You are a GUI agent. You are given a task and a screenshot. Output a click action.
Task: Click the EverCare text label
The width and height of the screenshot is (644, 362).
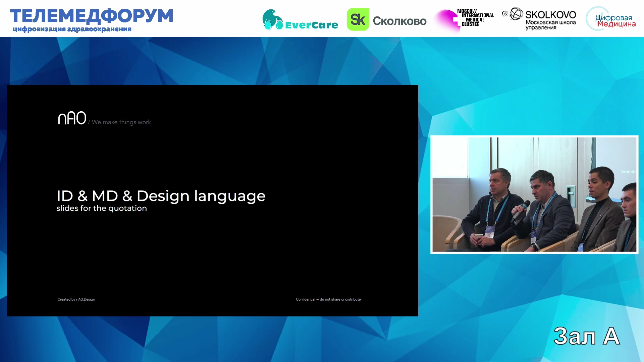311,25
